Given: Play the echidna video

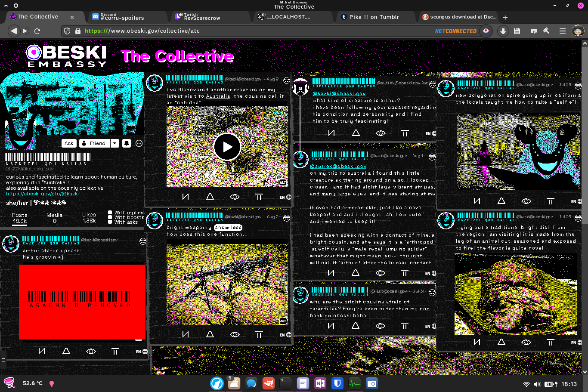Looking at the screenshot, I should [227, 147].
